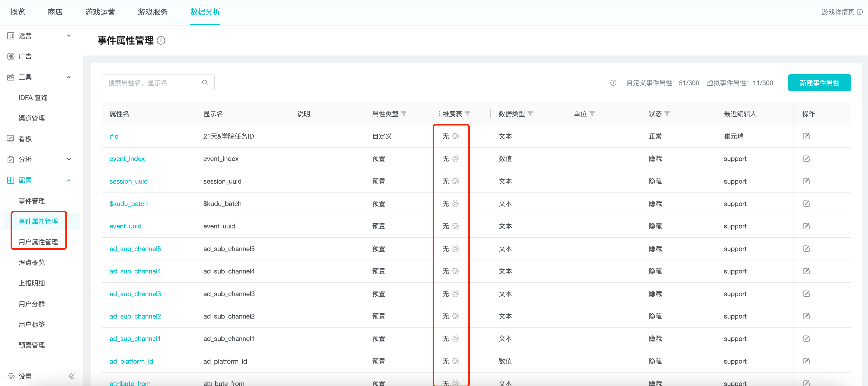Click 数据类型 column filter funnel
868x386 pixels.
point(530,114)
